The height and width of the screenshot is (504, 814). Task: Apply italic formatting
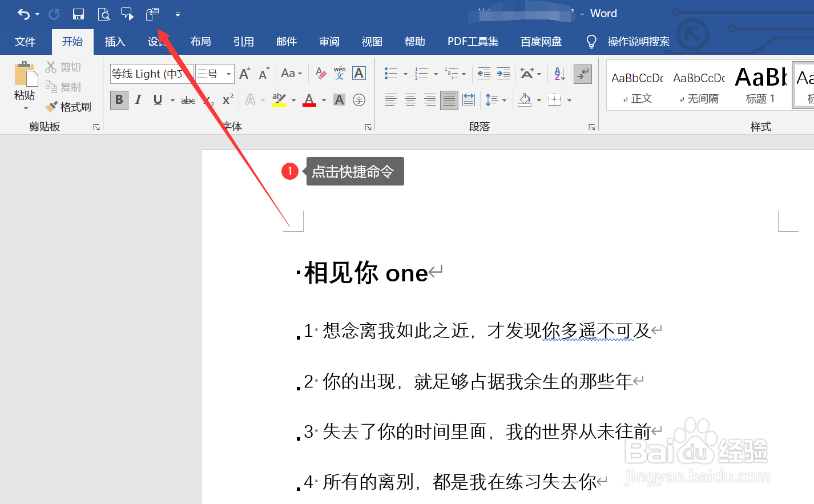(138, 100)
